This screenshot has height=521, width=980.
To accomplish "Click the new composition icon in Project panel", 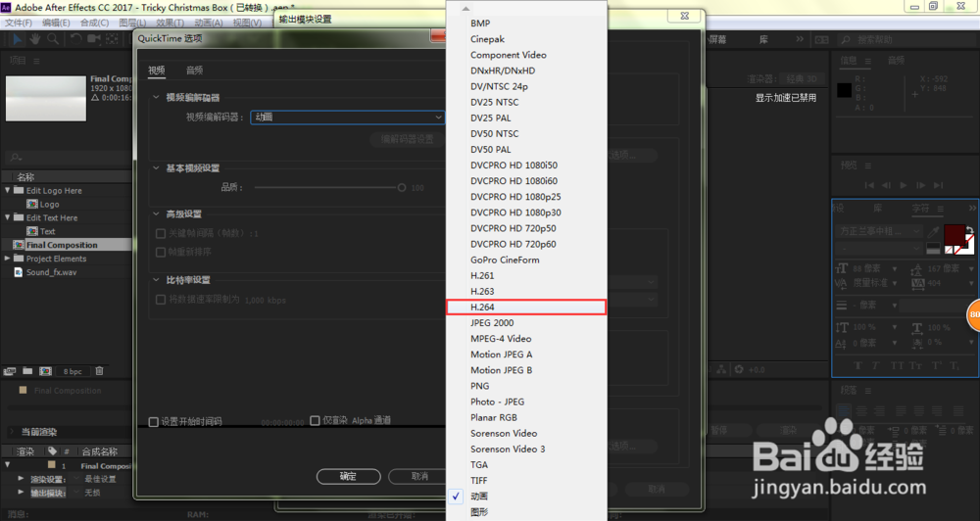I will click(46, 371).
